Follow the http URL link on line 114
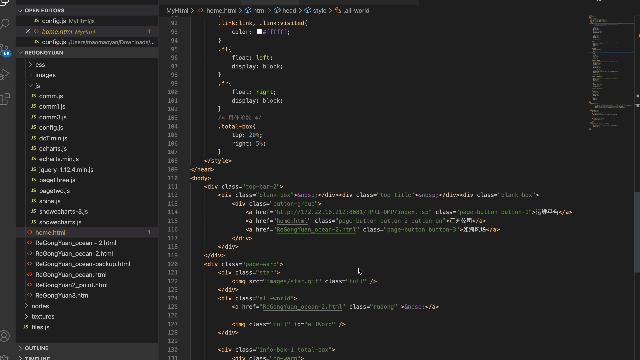 pyautogui.click(x=354, y=212)
